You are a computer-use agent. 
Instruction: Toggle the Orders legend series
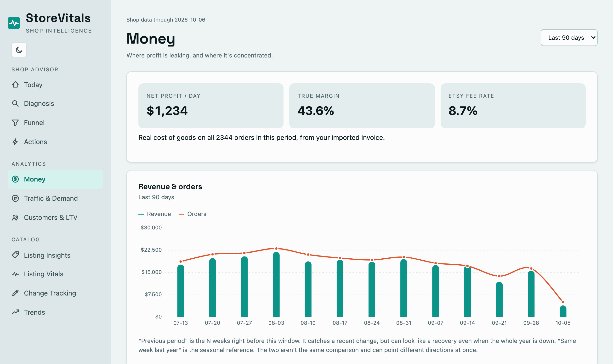pos(193,214)
